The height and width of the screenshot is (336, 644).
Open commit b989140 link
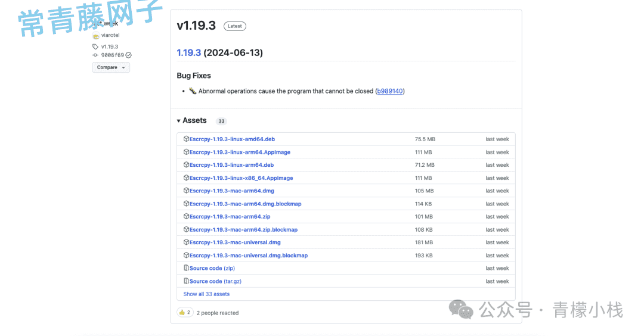pos(390,91)
